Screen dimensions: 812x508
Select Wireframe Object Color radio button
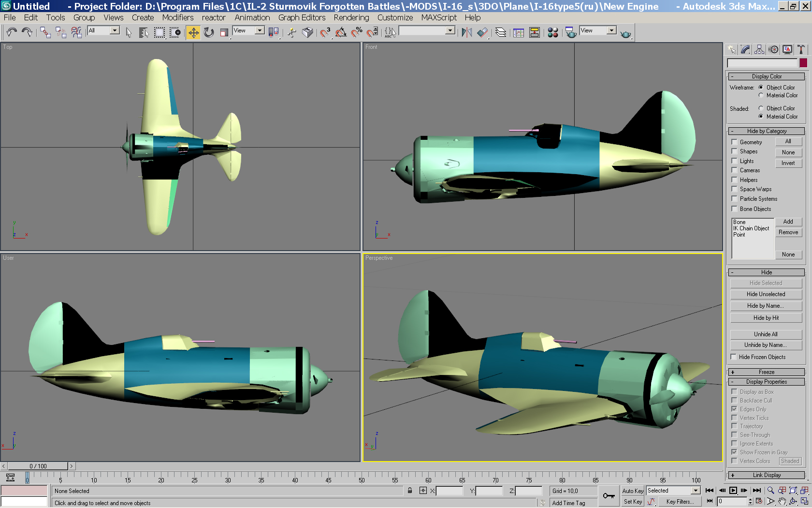(761, 88)
